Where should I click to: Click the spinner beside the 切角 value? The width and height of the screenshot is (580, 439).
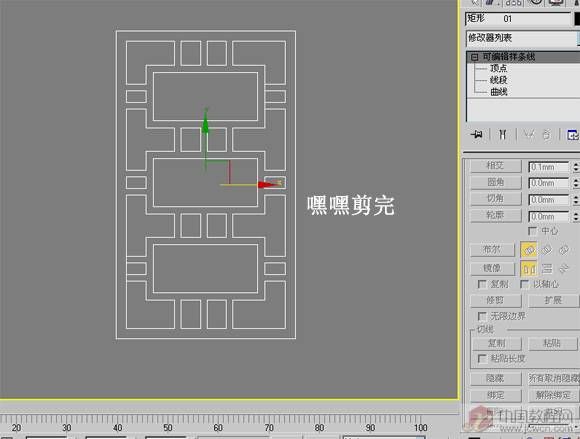tap(576, 200)
